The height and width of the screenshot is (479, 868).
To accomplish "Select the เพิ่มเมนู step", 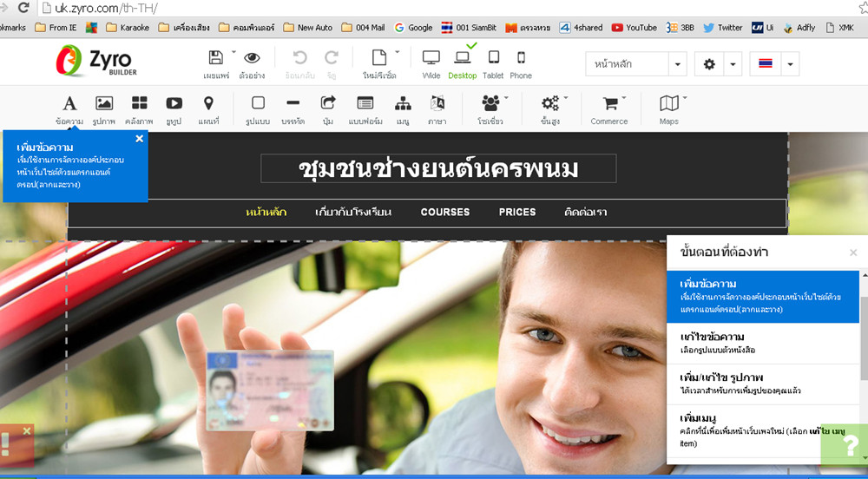I will pyautogui.click(x=763, y=431).
